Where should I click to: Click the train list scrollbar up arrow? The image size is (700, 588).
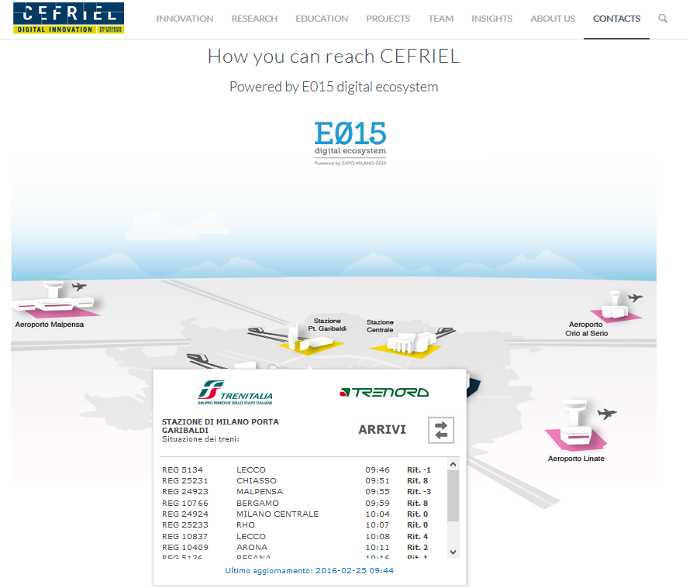[453, 464]
